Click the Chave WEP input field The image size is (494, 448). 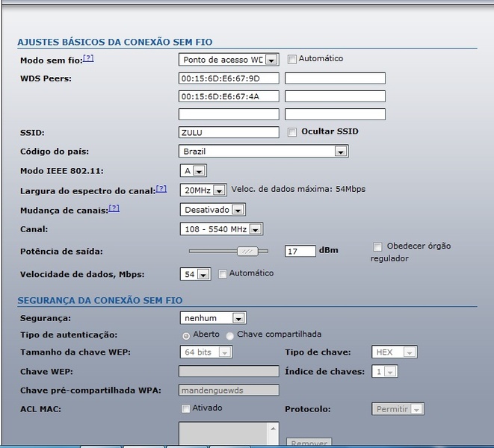coord(229,371)
